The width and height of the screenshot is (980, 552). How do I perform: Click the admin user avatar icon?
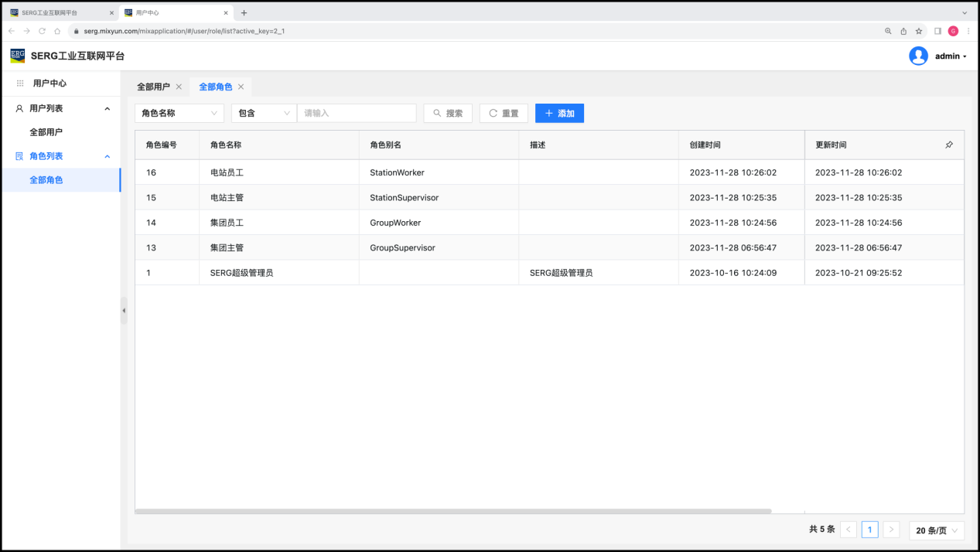(918, 56)
